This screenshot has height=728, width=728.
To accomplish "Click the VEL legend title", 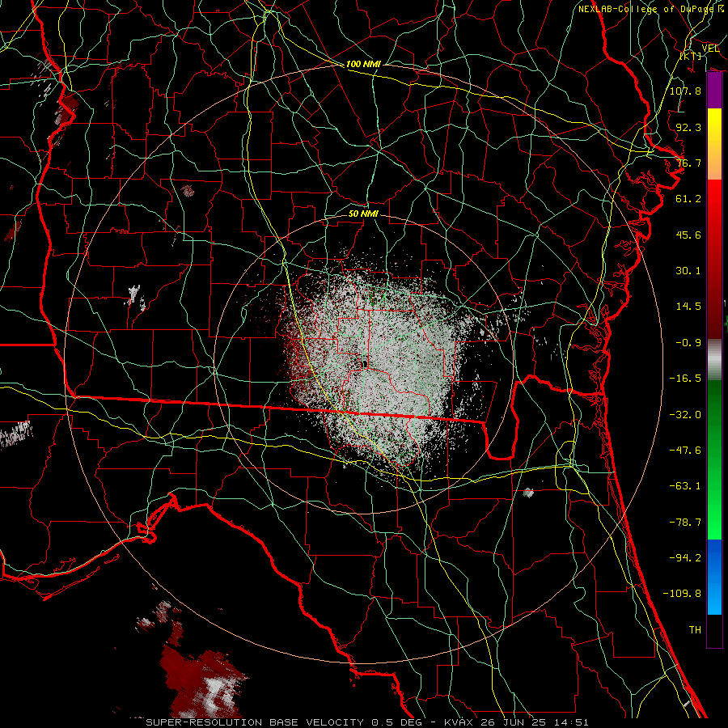I will pyautogui.click(x=710, y=49).
